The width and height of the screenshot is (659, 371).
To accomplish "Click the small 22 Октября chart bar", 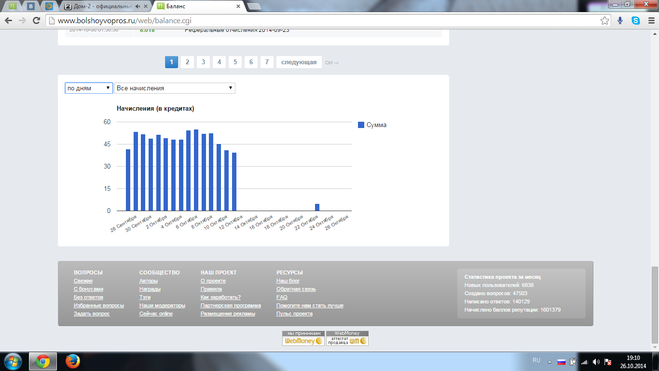I will (x=317, y=207).
